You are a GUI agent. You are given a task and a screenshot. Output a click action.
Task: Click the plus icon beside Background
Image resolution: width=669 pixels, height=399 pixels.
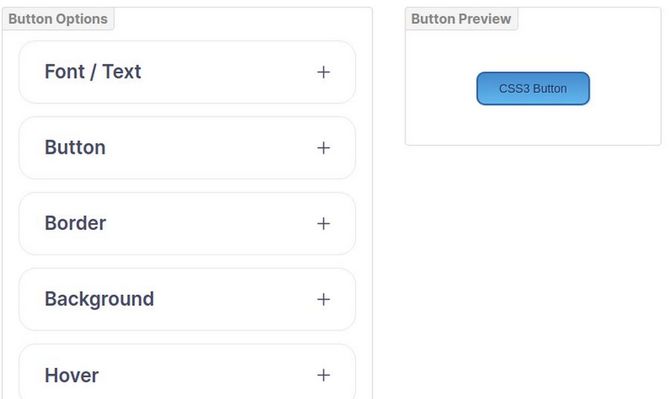(x=323, y=299)
